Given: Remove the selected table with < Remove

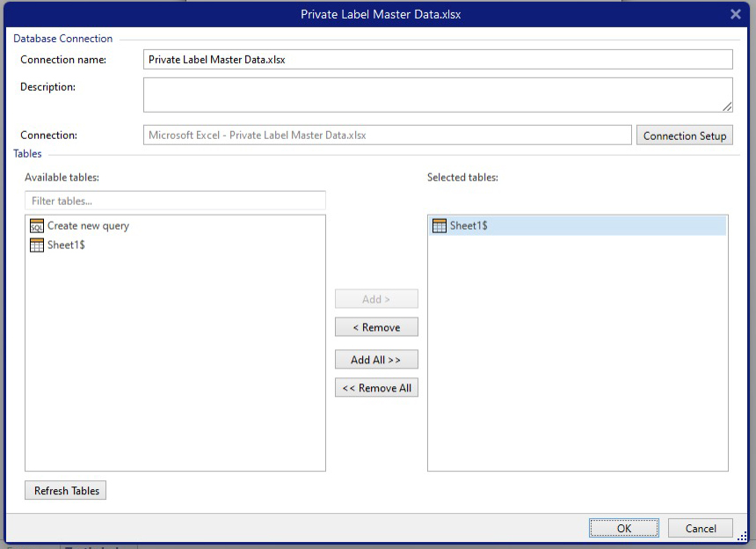Looking at the screenshot, I should point(376,327).
